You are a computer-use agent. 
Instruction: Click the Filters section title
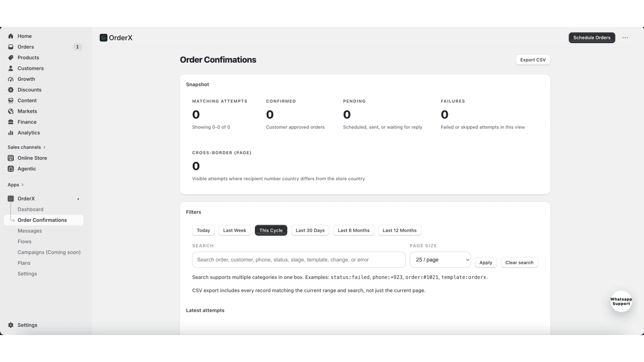194,212
